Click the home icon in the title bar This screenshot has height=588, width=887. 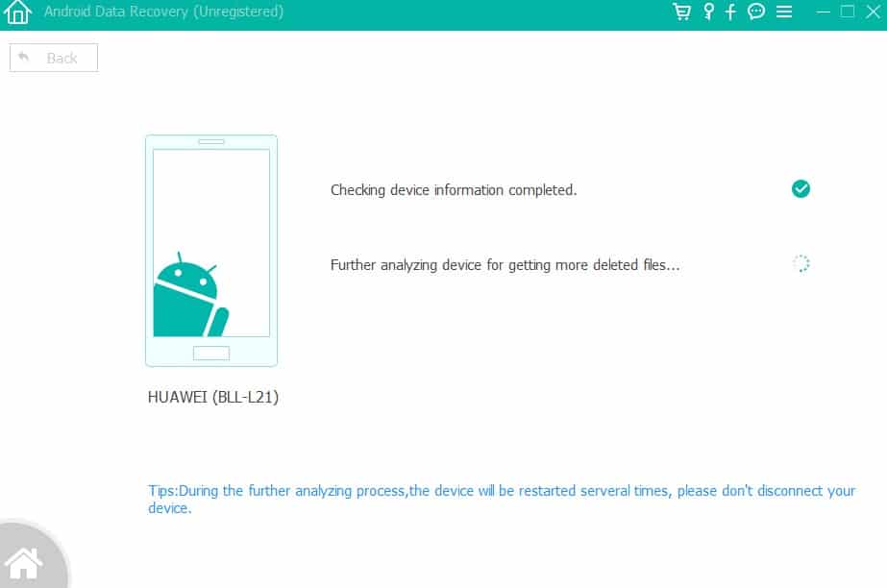(18, 13)
